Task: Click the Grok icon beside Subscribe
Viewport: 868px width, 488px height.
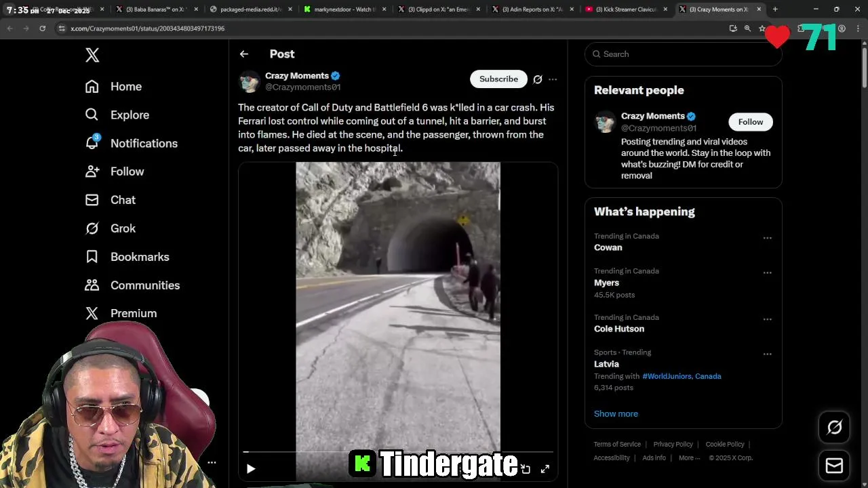Action: tap(538, 79)
